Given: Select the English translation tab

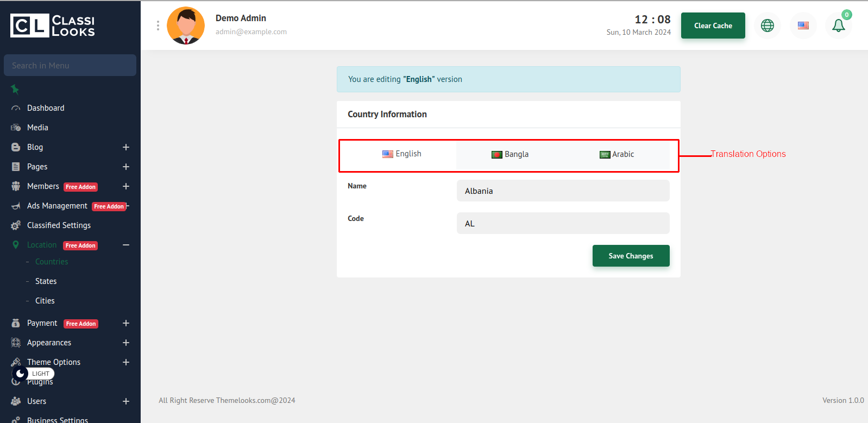Looking at the screenshot, I should click(402, 154).
